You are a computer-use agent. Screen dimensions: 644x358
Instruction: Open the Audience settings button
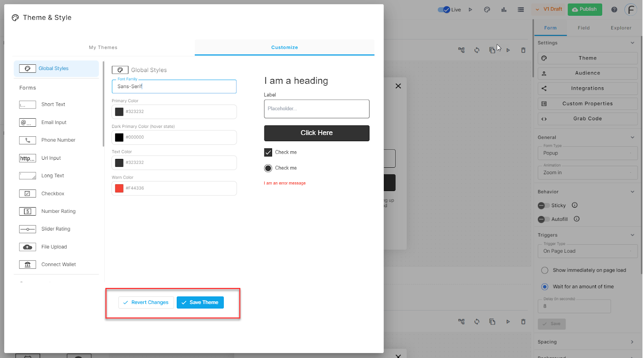click(588, 73)
